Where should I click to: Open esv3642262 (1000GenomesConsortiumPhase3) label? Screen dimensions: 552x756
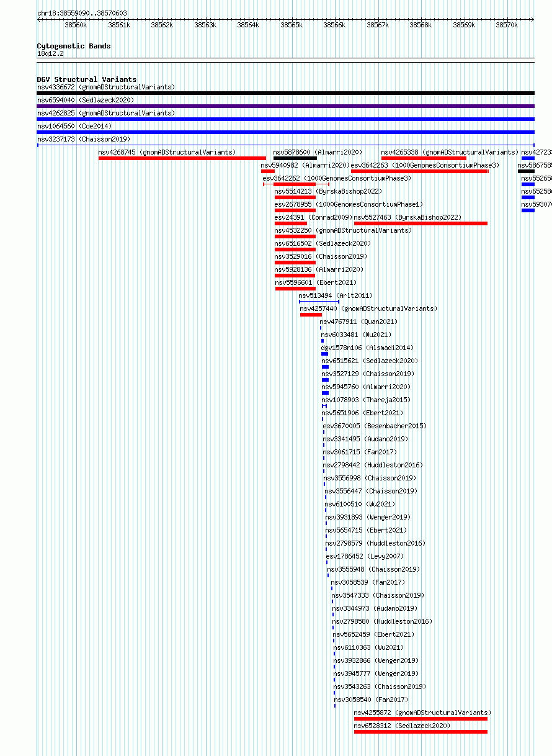[337, 178]
